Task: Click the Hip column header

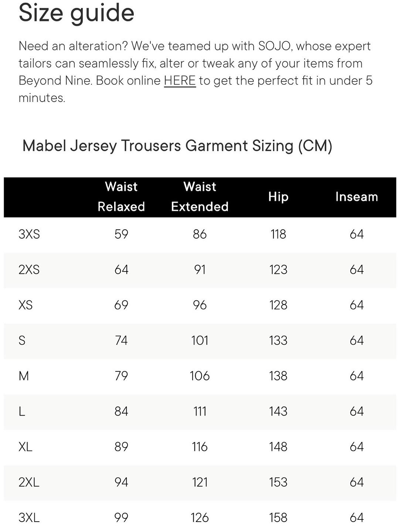Action: (278, 197)
